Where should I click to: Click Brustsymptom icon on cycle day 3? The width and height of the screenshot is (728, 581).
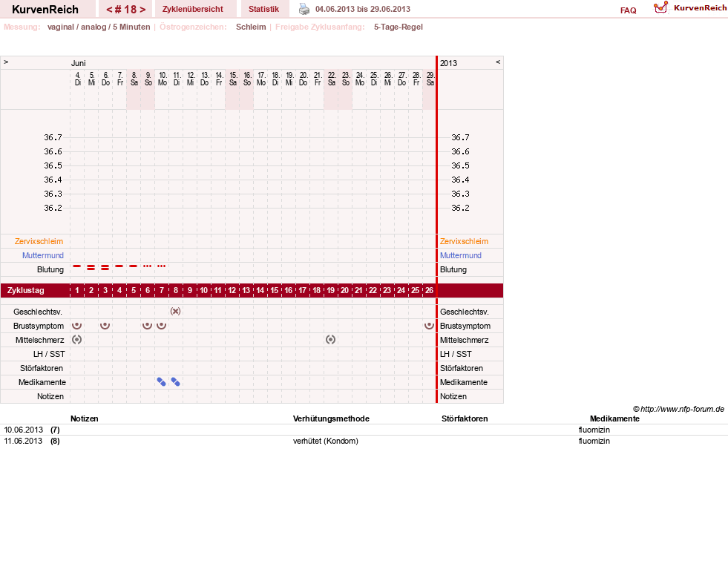[105, 325]
